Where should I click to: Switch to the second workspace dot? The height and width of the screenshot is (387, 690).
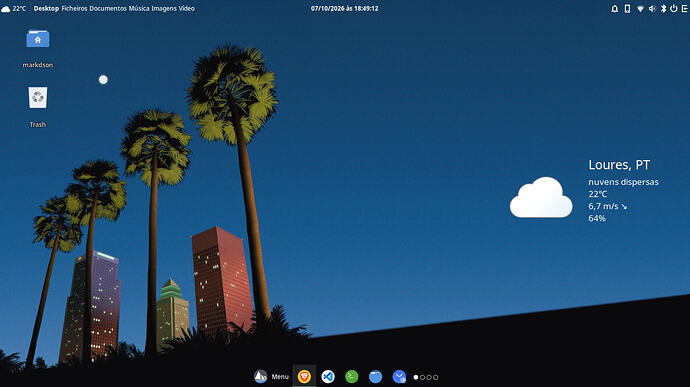pos(422,377)
